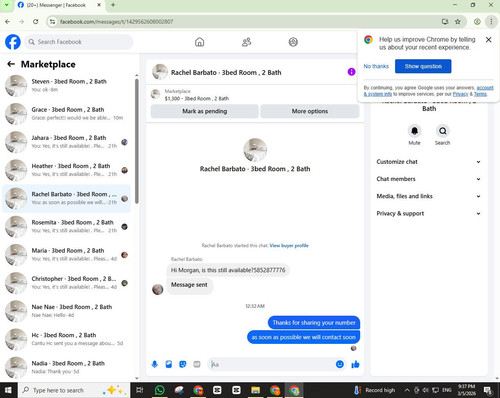Open the Friends icon in top bar
Screen dimensions: 500x398
point(246,42)
